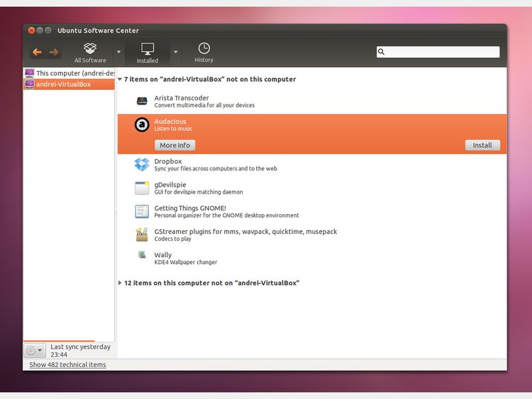
Task: Click the "This computer" monitor icon
Action: pyautogui.click(x=29, y=73)
